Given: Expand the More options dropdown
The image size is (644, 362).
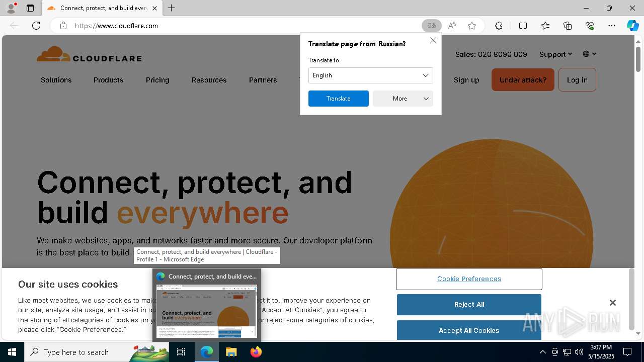Looking at the screenshot, I should pyautogui.click(x=403, y=99).
